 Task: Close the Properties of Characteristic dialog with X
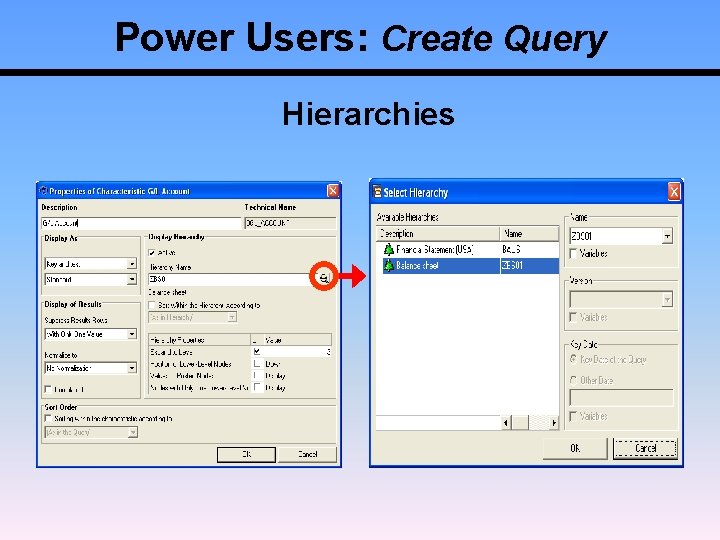point(333,191)
